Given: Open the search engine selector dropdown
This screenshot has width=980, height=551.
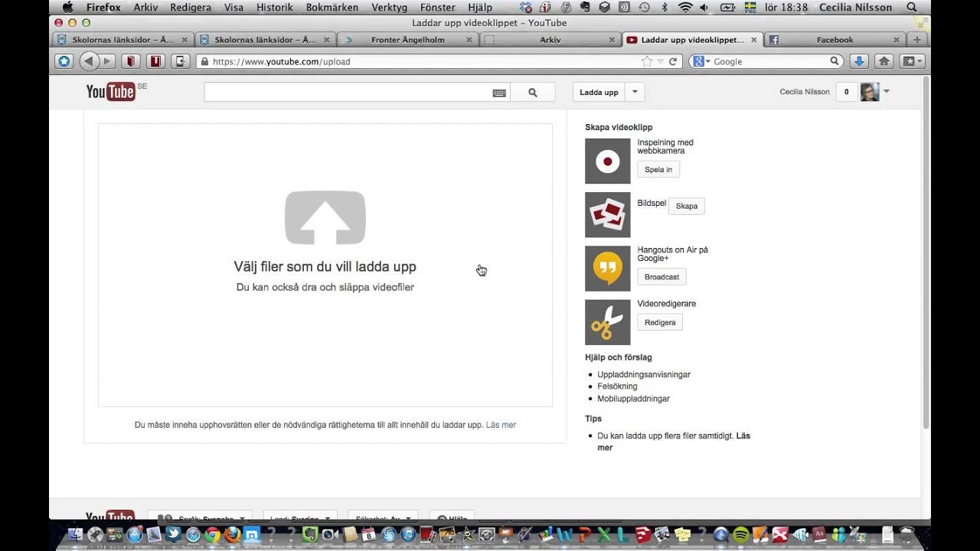Looking at the screenshot, I should point(701,61).
